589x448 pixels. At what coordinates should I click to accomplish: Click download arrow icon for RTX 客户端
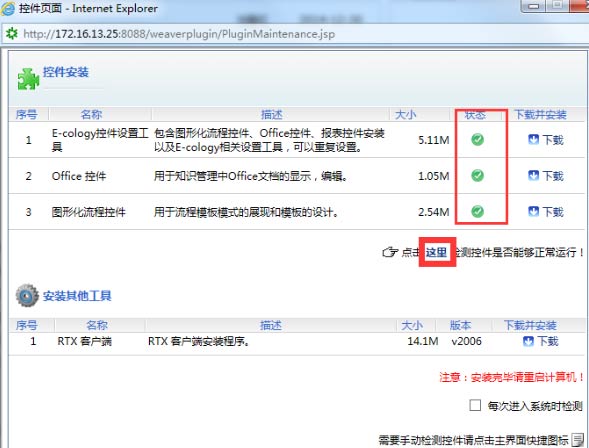528,341
